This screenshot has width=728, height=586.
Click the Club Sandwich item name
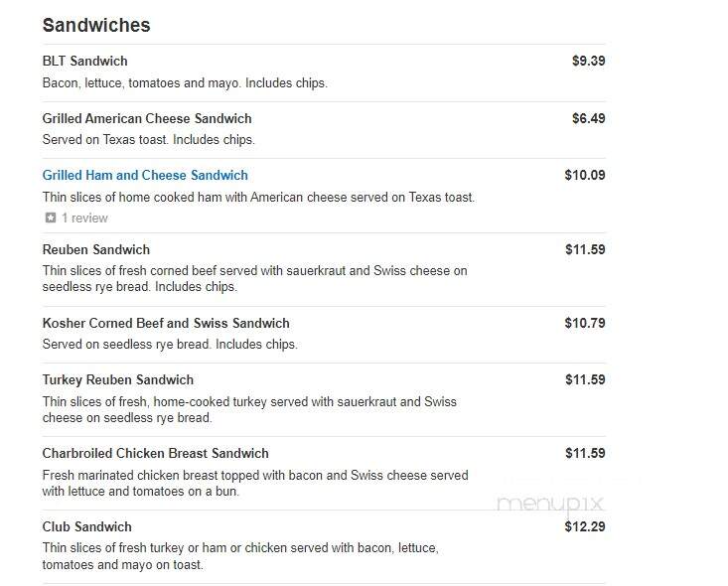[86, 526]
